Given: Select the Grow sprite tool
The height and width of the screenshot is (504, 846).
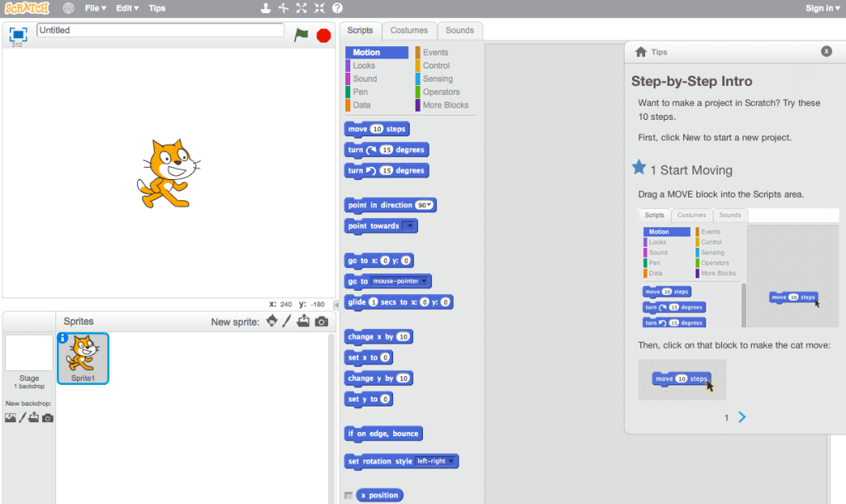Looking at the screenshot, I should tap(301, 8).
